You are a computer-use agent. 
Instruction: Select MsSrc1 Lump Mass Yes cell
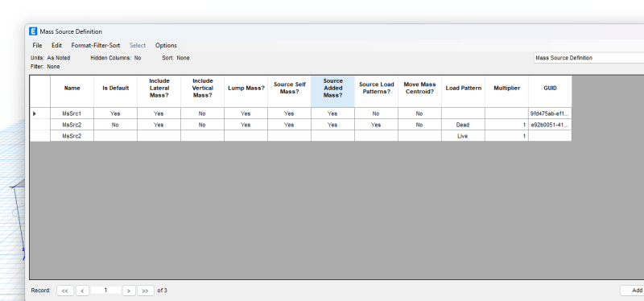tap(246, 113)
